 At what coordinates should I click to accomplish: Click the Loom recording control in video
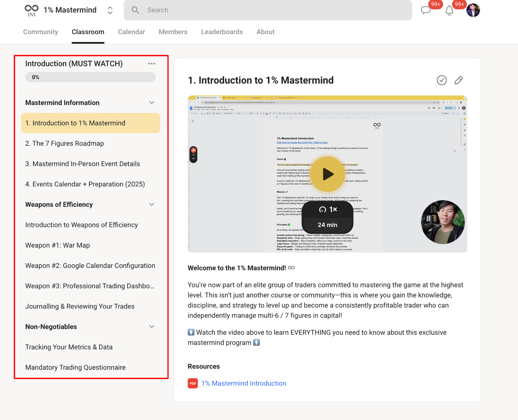193,155
